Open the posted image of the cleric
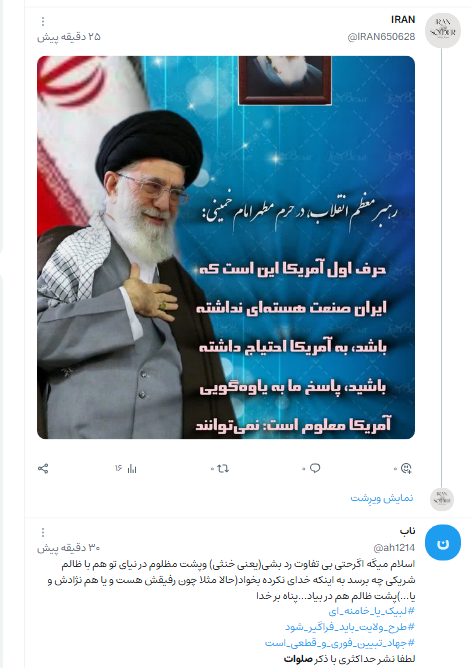This screenshot has height=668, width=471. tap(226, 247)
